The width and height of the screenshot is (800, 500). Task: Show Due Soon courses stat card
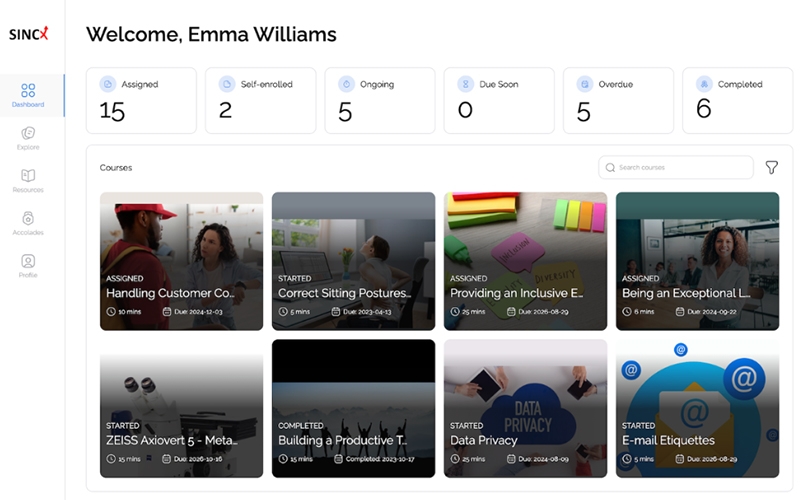(498, 100)
